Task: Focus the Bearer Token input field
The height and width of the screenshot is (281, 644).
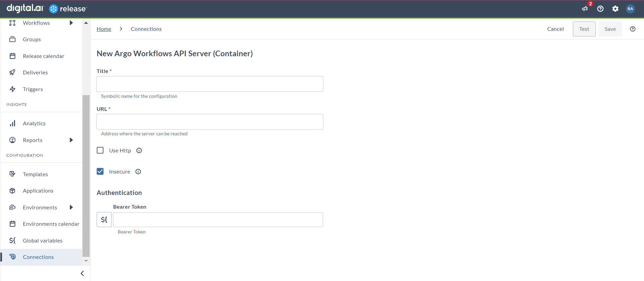Action: tap(218, 220)
